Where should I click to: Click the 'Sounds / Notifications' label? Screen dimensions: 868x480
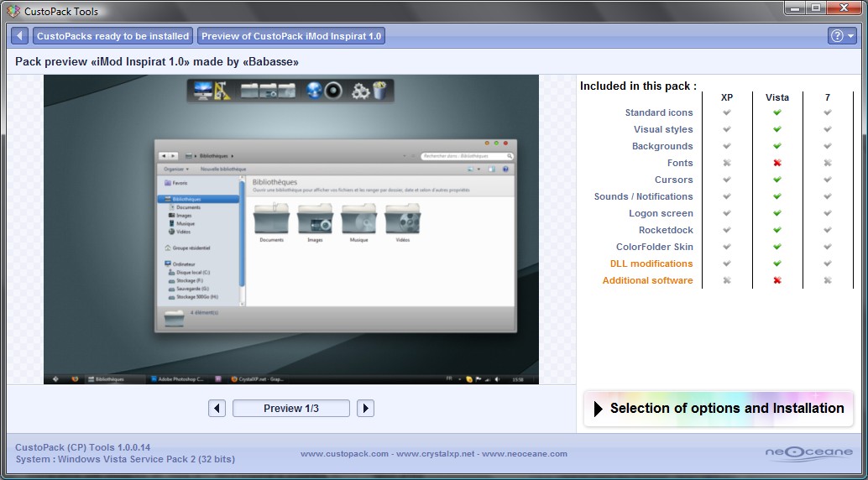click(x=643, y=196)
